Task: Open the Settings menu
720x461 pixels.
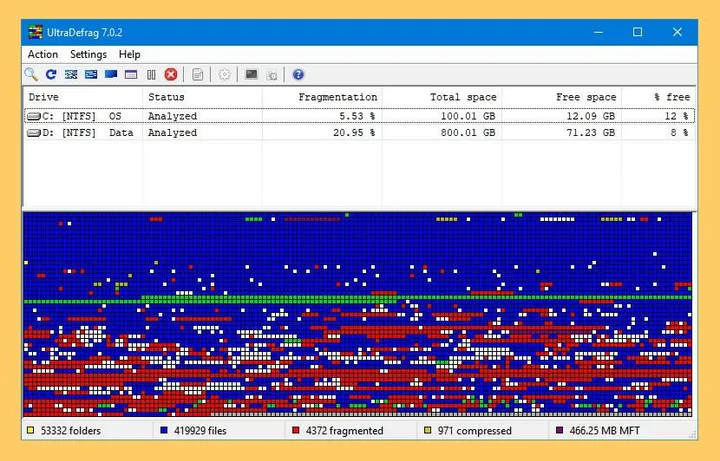Action: point(88,54)
